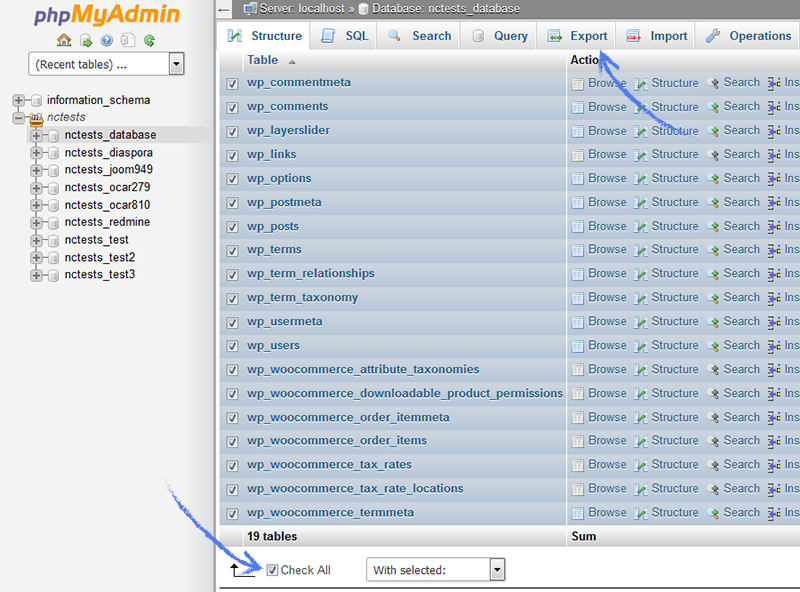Open the Import tab
This screenshot has width=800, height=592.
656,36
